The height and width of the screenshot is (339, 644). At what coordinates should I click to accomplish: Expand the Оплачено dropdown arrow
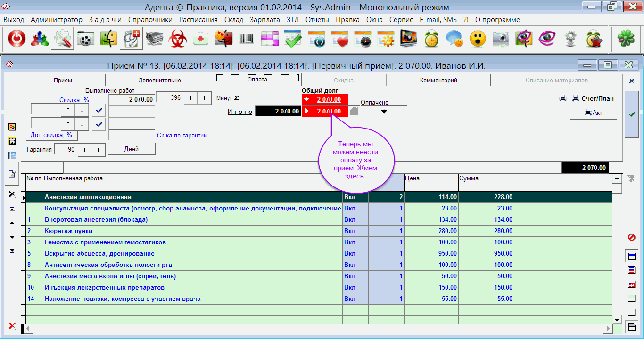[384, 112]
